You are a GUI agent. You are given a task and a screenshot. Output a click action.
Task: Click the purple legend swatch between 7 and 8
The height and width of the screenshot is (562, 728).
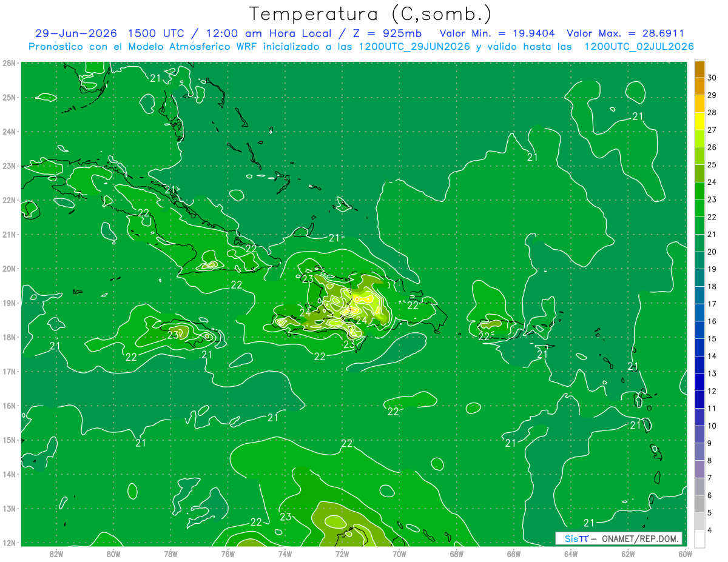699,469
